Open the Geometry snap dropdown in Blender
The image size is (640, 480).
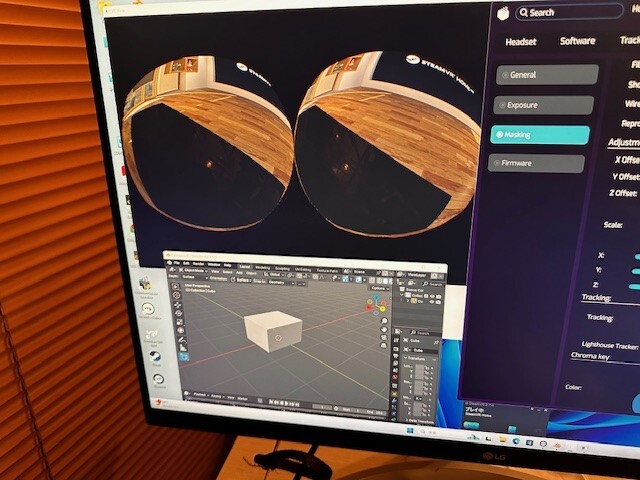[x=281, y=282]
